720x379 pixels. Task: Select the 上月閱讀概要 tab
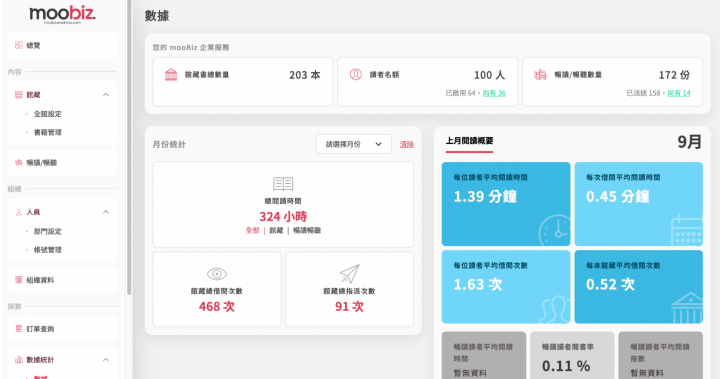coord(469,141)
